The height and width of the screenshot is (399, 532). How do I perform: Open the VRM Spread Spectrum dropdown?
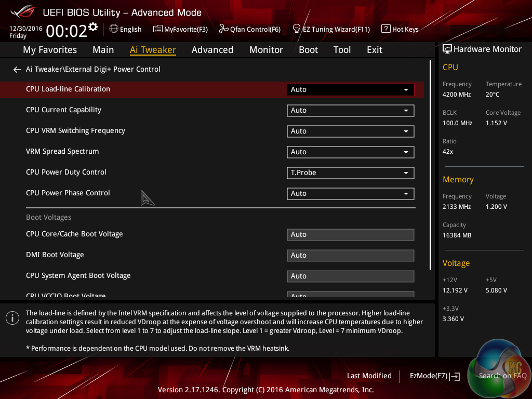click(350, 152)
